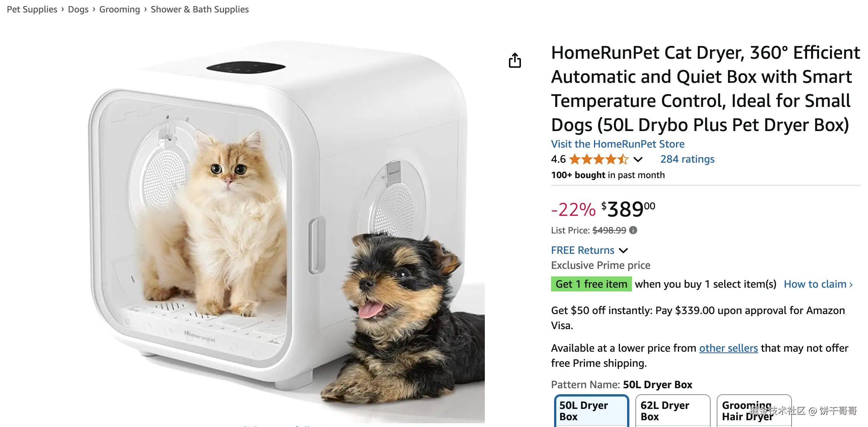This screenshot has height=427, width=868.
Task: Expand the star rating breakdown chevron
Action: tap(638, 160)
